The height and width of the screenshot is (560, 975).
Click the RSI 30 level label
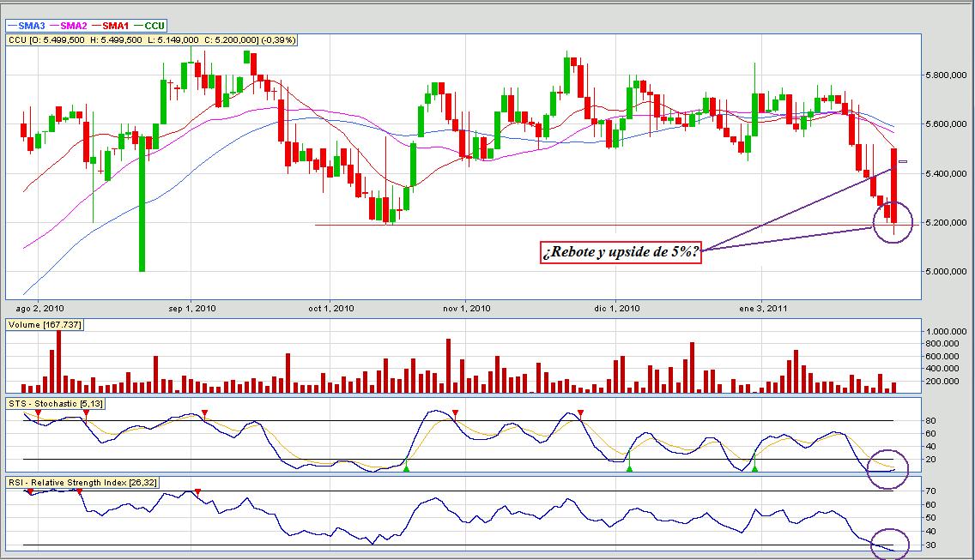(x=931, y=545)
